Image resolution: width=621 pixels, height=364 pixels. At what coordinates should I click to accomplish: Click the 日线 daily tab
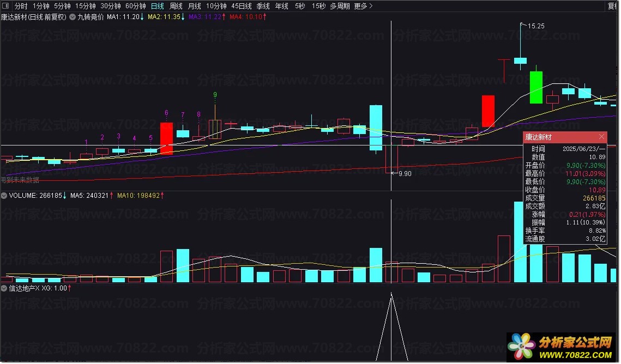pyautogui.click(x=158, y=6)
